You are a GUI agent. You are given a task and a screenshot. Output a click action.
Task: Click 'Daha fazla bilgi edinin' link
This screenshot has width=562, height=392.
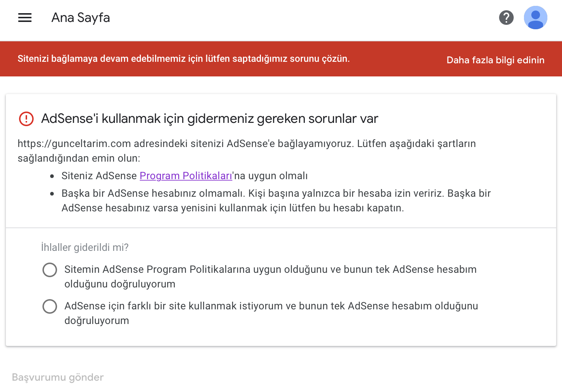pos(495,60)
